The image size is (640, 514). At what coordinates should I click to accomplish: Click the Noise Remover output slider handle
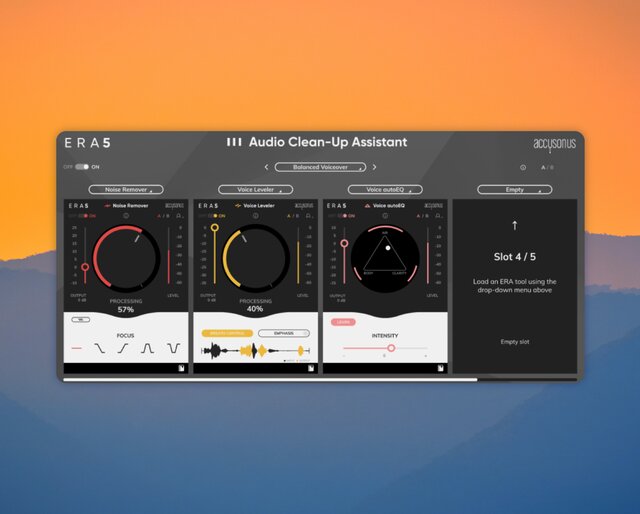pos(85,267)
